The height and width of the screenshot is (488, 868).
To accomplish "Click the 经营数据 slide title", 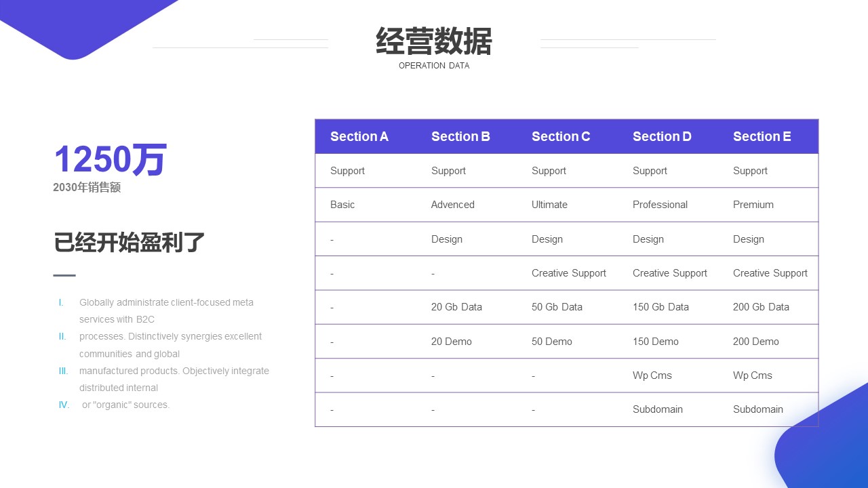I will (434, 41).
